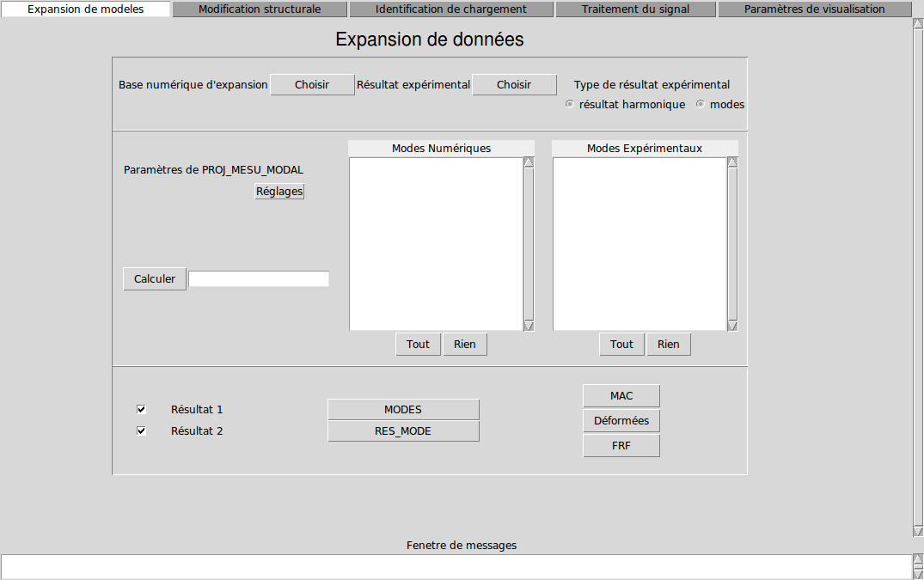
Task: Uncheck the Résultat 1 checkbox
Action: 142,410
